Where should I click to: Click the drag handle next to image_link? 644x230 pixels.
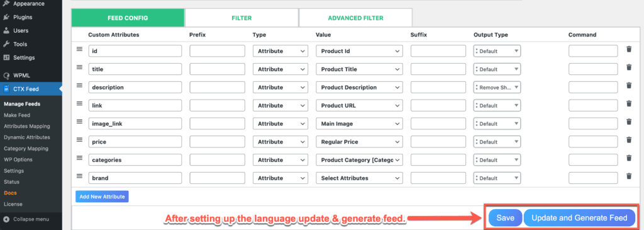click(80, 122)
